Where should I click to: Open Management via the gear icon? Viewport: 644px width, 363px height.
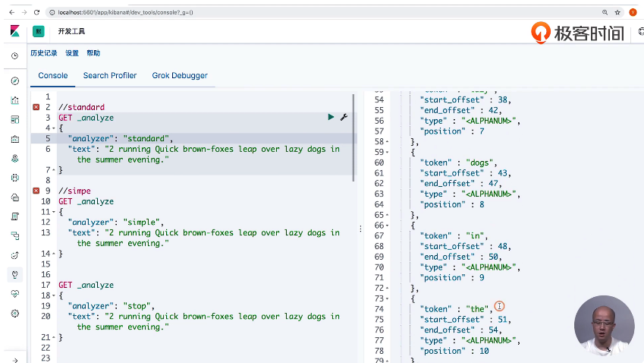click(14, 313)
